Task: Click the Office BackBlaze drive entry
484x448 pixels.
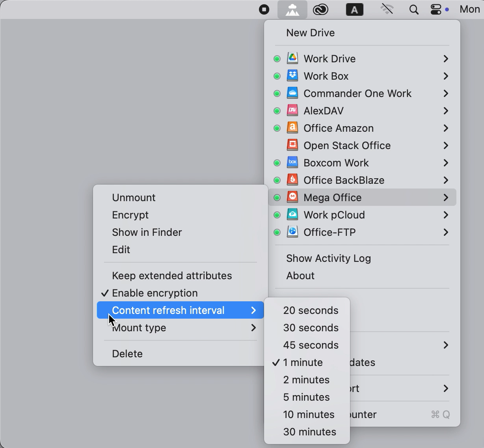Action: coord(362,180)
